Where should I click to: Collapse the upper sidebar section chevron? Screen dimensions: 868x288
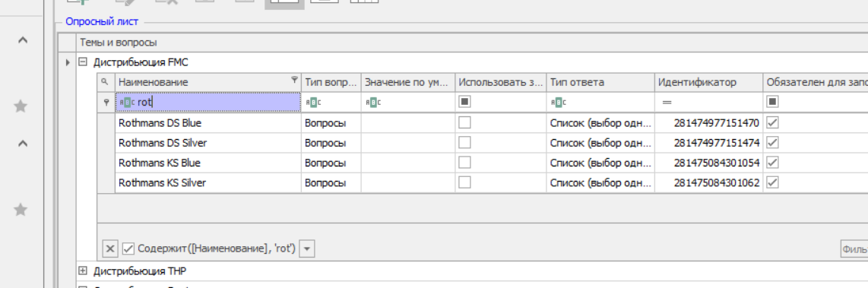click(x=22, y=40)
